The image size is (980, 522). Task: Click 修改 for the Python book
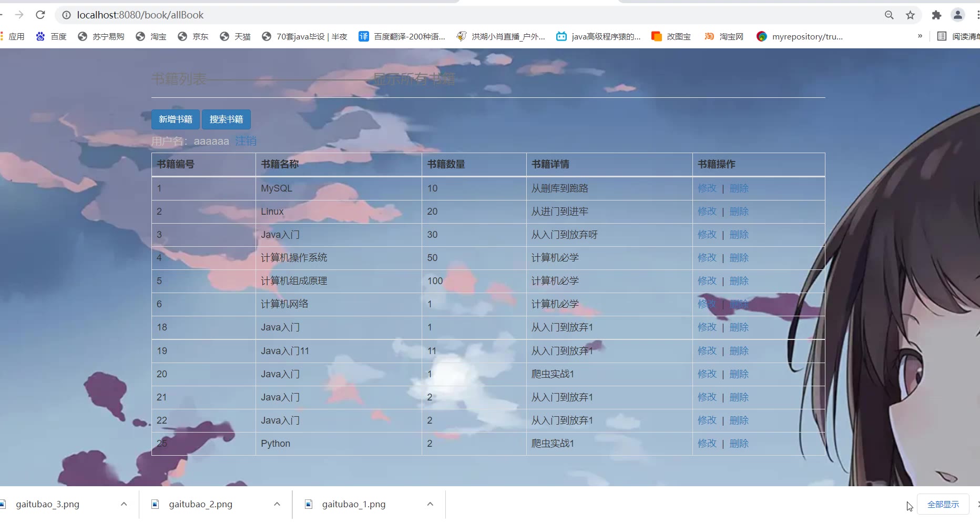707,444
